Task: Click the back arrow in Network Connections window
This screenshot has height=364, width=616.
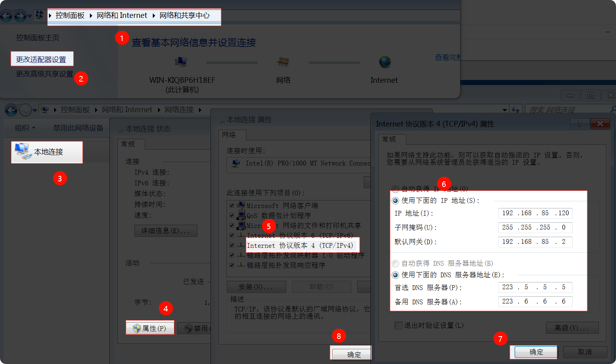Action: pos(11,110)
